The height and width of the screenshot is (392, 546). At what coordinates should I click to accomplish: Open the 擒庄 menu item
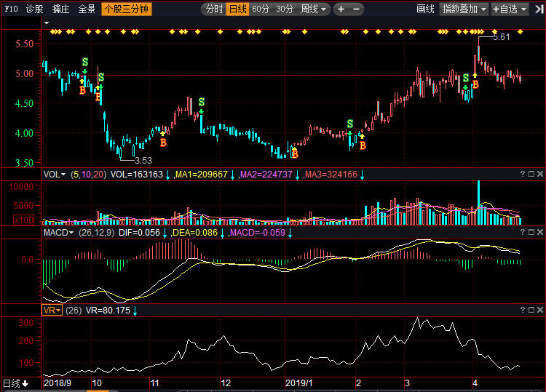coord(61,9)
